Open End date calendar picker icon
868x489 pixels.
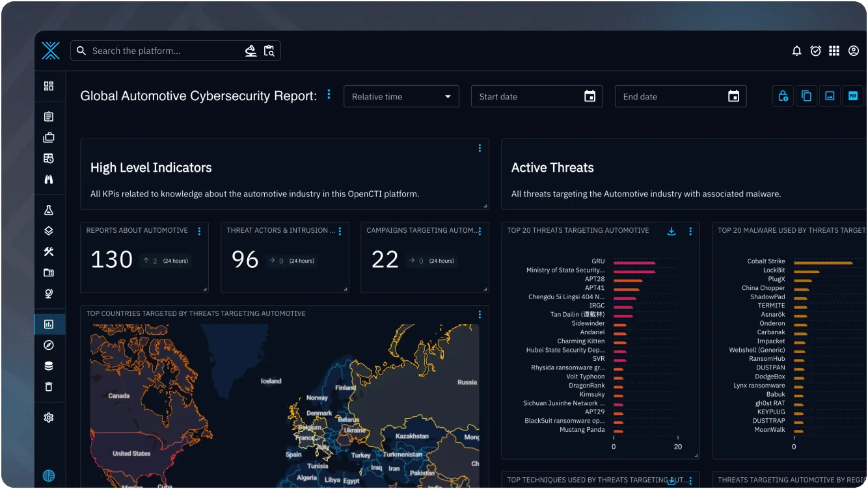coord(733,96)
